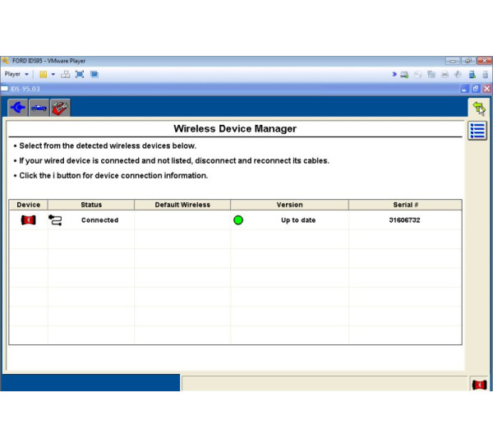Expand the VMware devices chevron
Viewport: 493px width, 448px height.
coord(394,74)
